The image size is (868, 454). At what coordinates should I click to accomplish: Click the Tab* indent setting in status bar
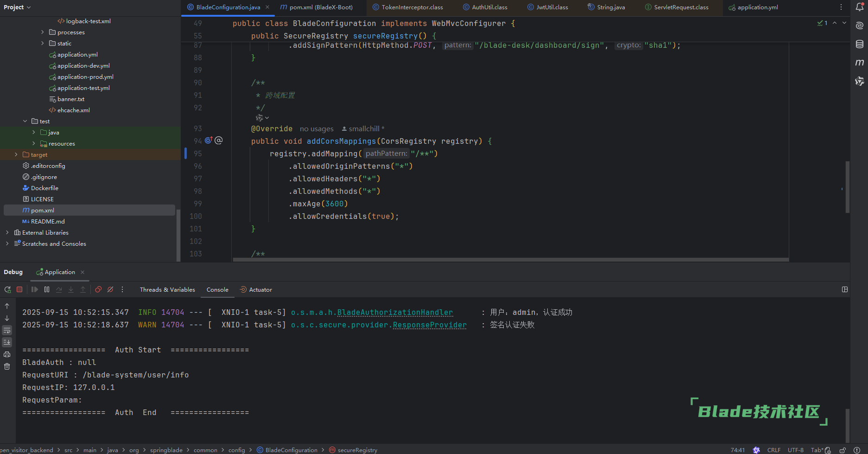tap(817, 450)
